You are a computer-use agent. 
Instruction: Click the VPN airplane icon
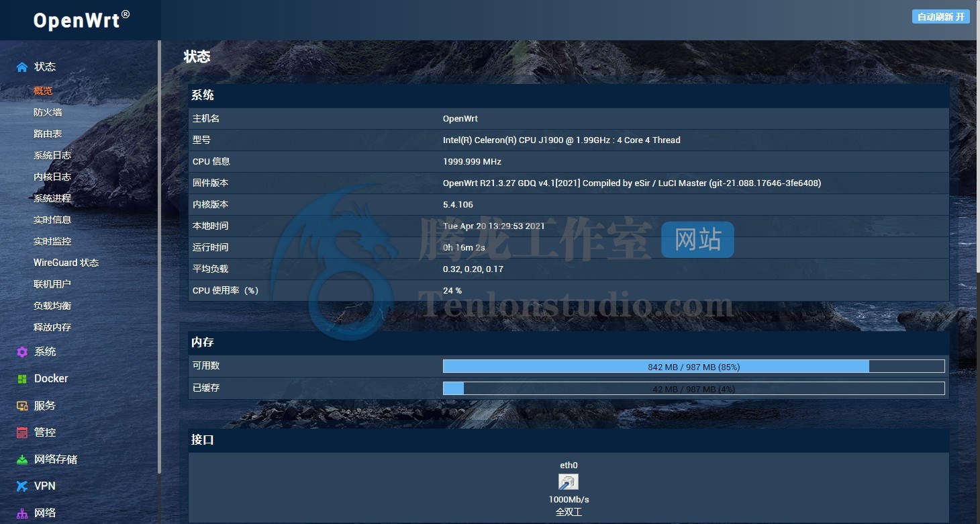click(22, 486)
